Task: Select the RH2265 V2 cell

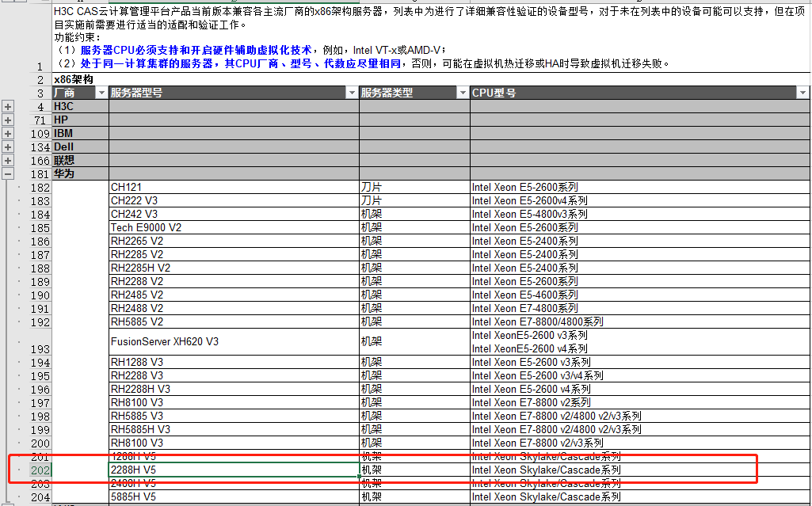Action: [x=234, y=241]
